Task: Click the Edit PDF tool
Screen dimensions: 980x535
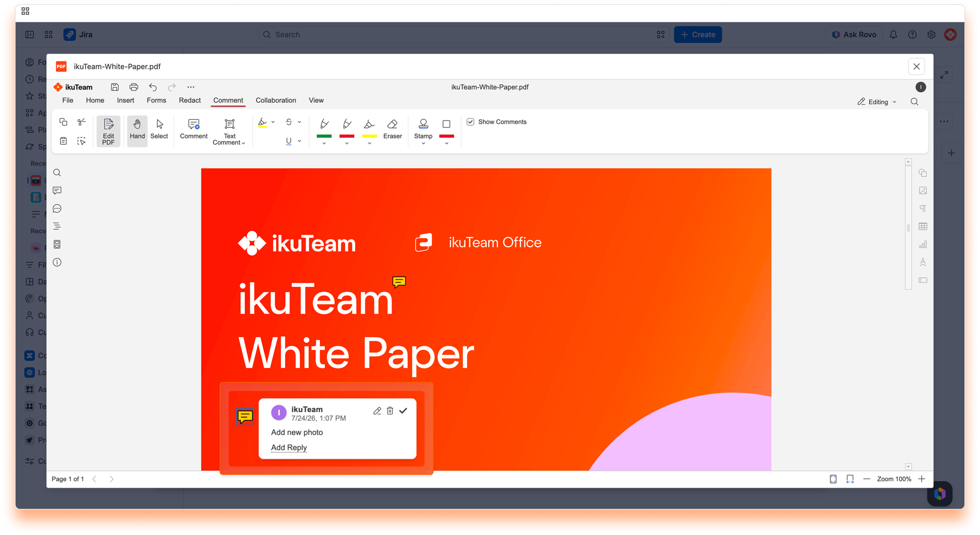Action: [x=108, y=131]
